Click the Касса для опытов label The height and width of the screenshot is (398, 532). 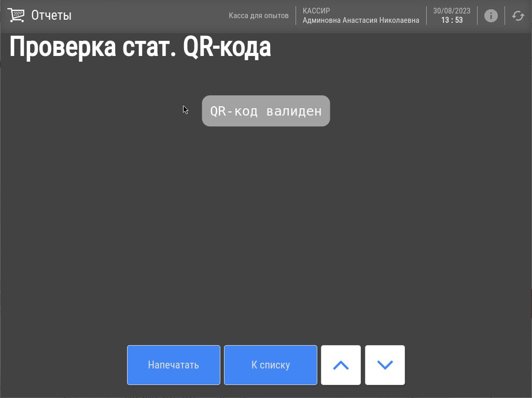point(259,16)
